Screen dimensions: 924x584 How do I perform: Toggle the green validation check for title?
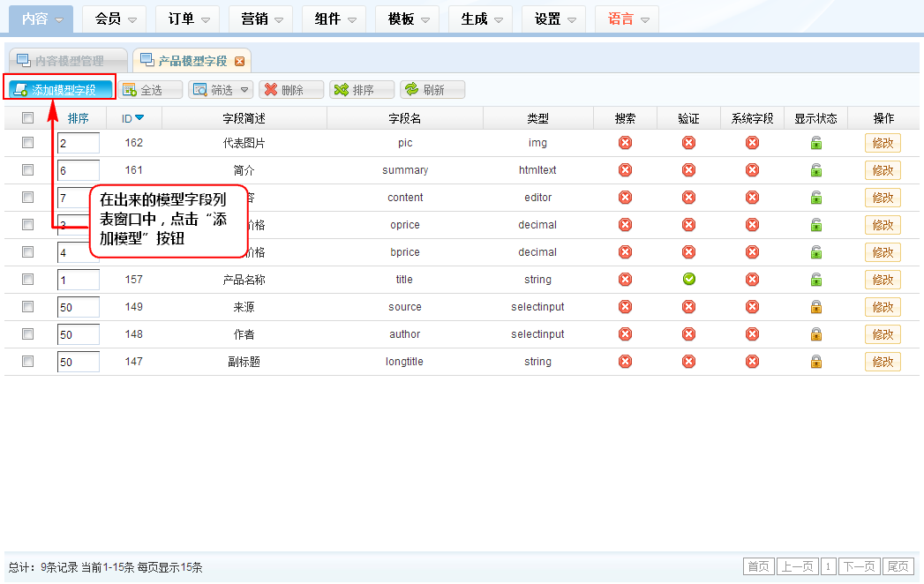(688, 280)
